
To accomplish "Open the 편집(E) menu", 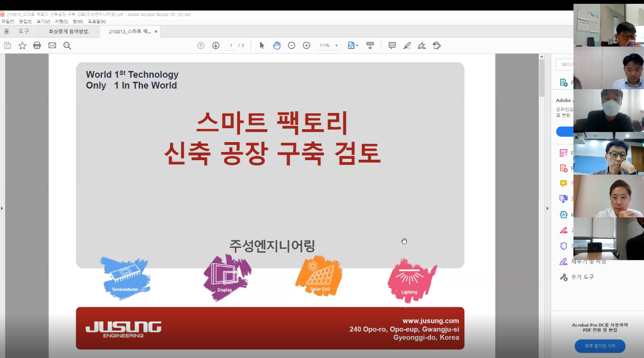I will click(x=25, y=21).
